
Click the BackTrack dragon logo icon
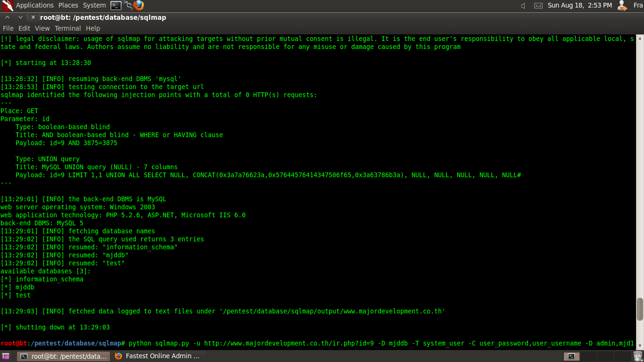(x=7, y=5)
